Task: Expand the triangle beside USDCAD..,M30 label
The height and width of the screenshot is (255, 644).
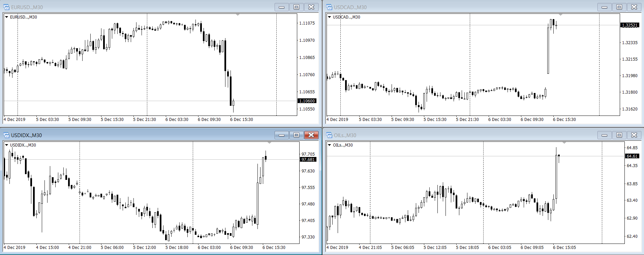Action: point(329,17)
